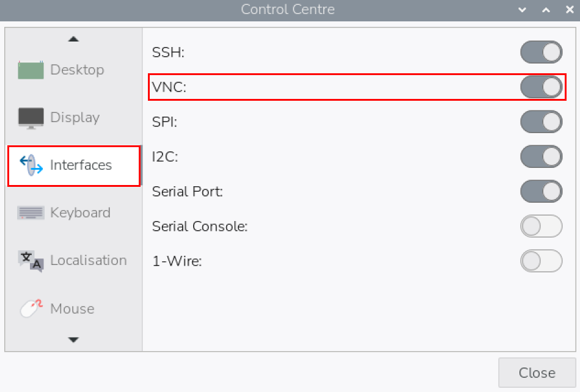This screenshot has height=392, width=580.
Task: Toggle the SPI interface switch
Action: [541, 122]
